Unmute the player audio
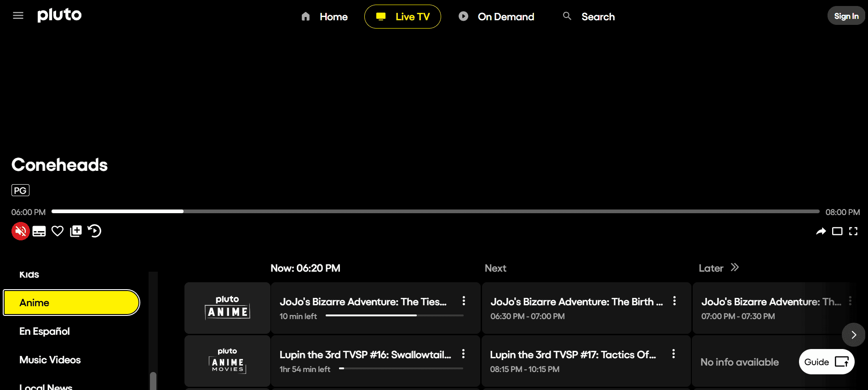Image resolution: width=868 pixels, height=390 pixels. [21, 231]
